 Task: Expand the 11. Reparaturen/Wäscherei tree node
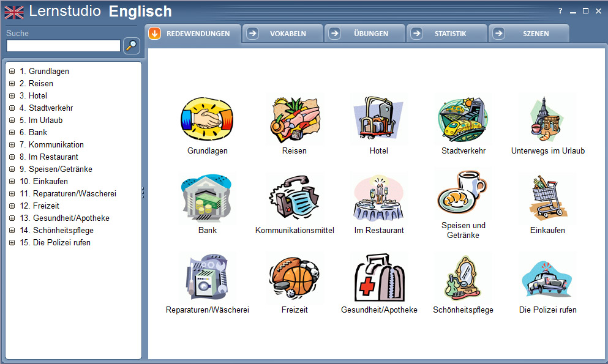pyautogui.click(x=12, y=193)
